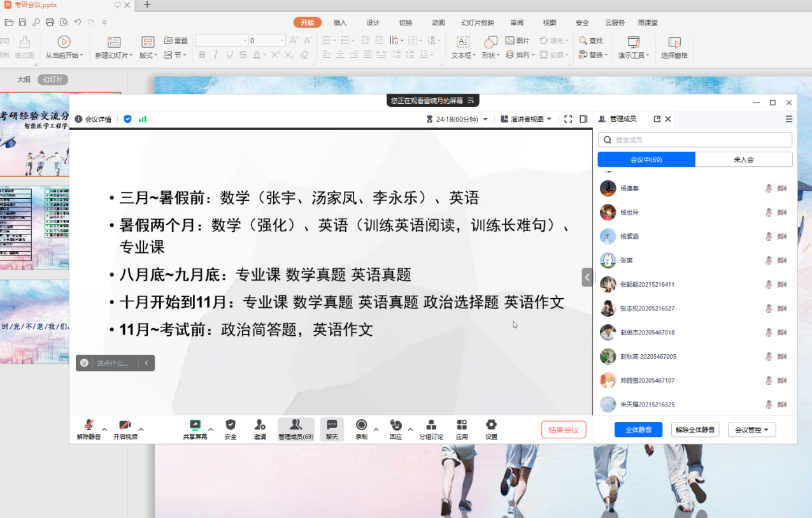Viewport: 812px width, 518px height.
Task: Click the Mute All (全体静音) button
Action: (638, 430)
